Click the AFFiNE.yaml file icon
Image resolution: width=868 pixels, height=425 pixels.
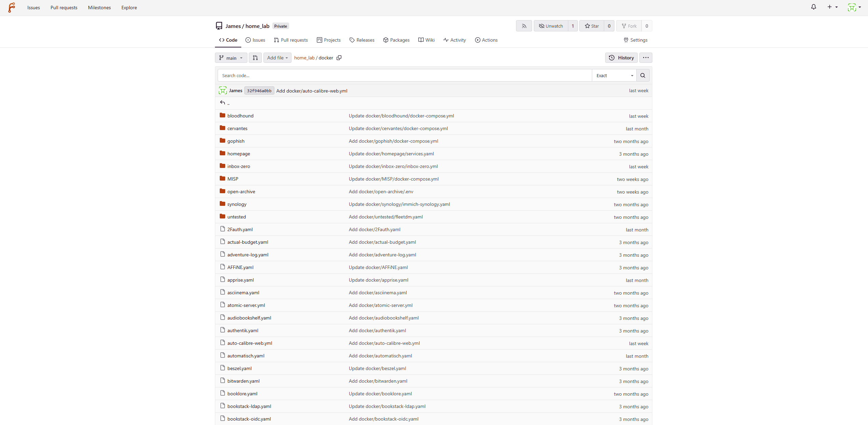pos(222,267)
